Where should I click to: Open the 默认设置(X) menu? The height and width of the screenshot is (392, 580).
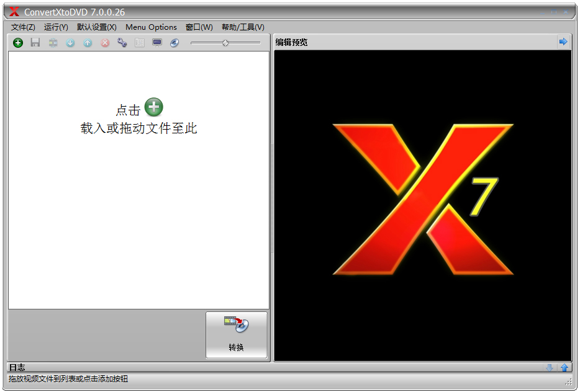coord(96,27)
